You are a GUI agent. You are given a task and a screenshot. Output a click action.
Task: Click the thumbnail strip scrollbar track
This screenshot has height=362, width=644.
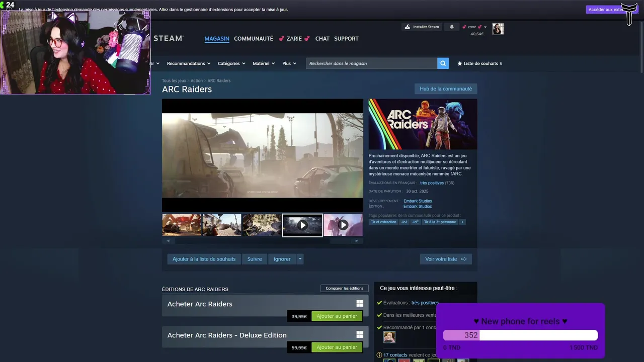(x=262, y=241)
